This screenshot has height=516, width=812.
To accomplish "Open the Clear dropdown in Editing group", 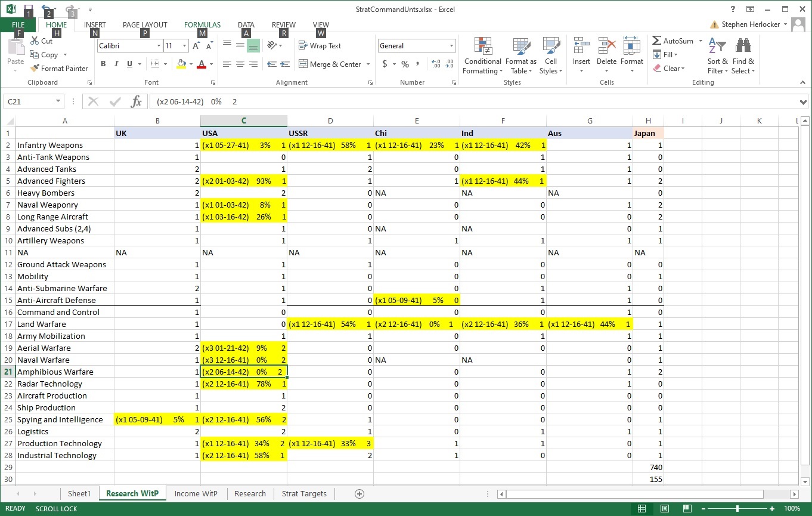I will pyautogui.click(x=669, y=69).
